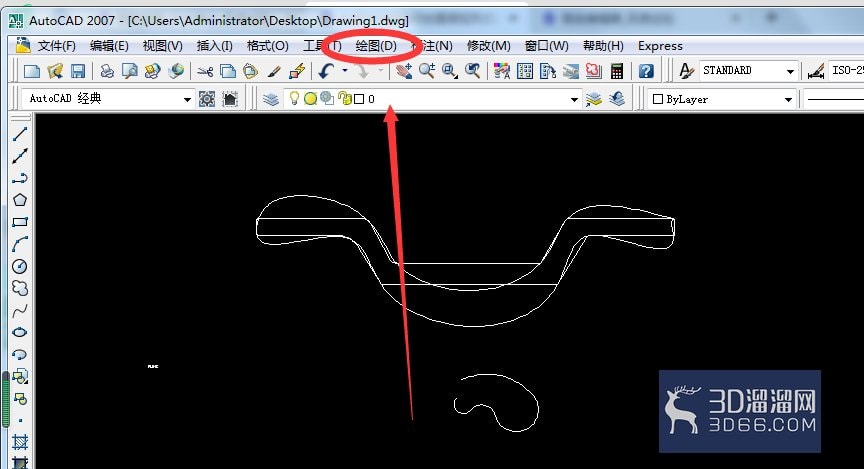864x469 pixels.
Task: Select the Ellipse tool
Action: tap(20, 332)
